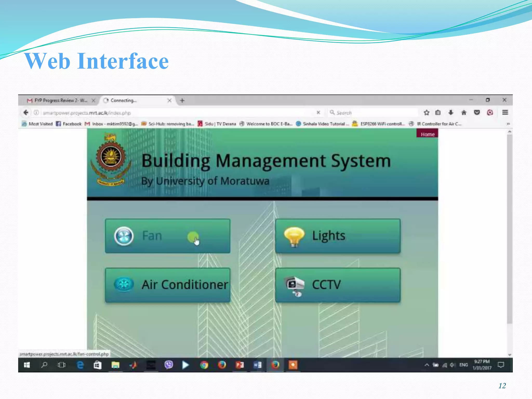Open the CCTV control button

click(x=338, y=285)
